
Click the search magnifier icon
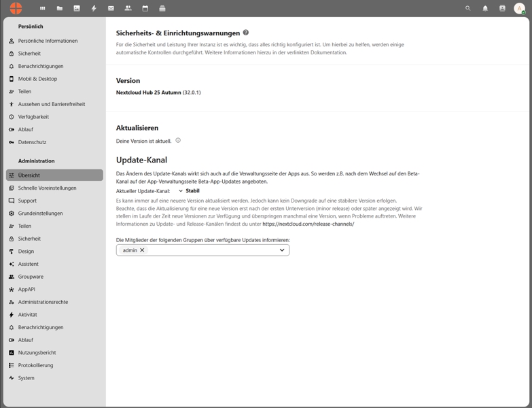coord(467,8)
